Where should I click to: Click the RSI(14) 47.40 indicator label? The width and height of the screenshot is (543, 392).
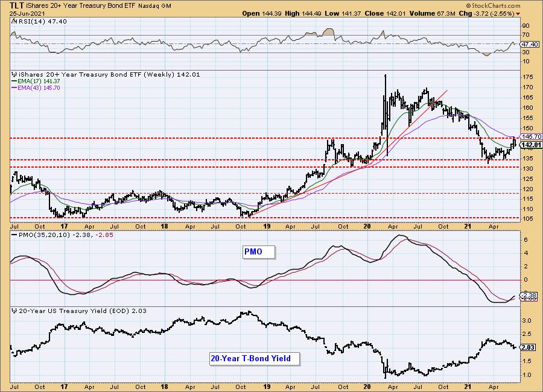click(42, 22)
